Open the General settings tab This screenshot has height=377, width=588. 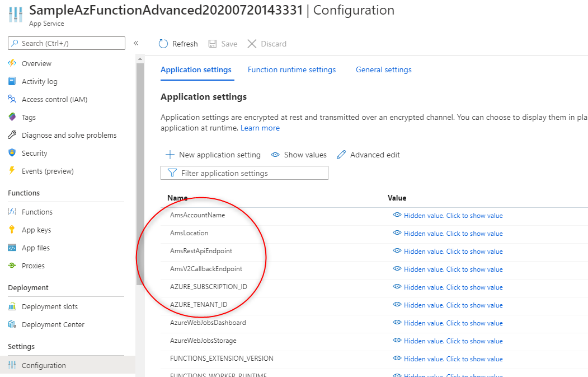click(384, 70)
